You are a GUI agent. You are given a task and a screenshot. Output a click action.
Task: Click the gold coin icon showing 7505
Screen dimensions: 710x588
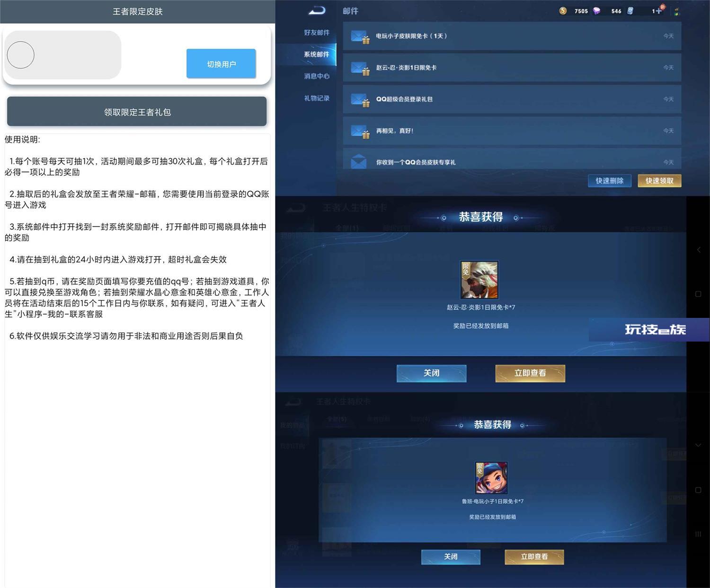coord(563,11)
